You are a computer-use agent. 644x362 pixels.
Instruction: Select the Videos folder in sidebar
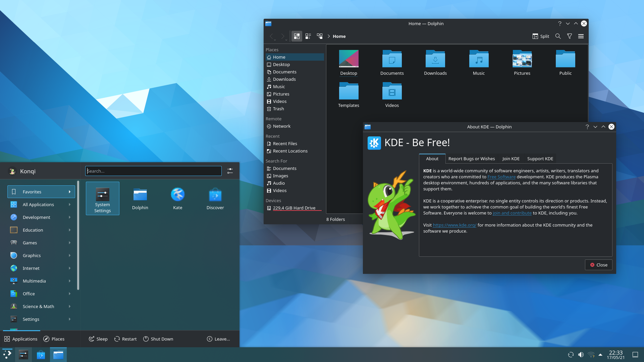coord(279,101)
